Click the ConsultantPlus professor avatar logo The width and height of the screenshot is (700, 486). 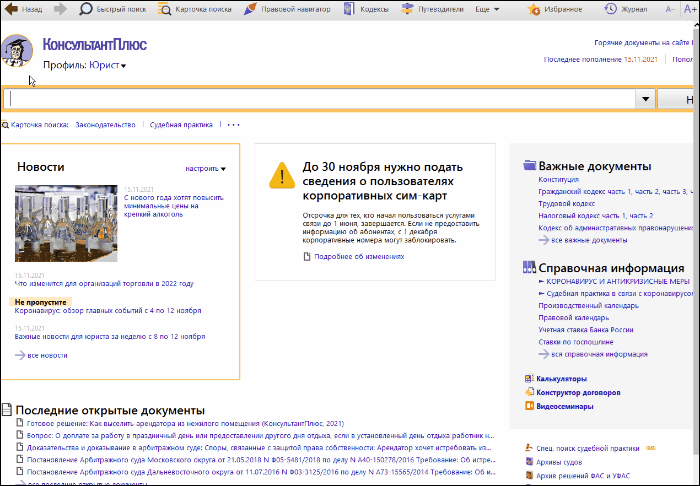point(17,50)
